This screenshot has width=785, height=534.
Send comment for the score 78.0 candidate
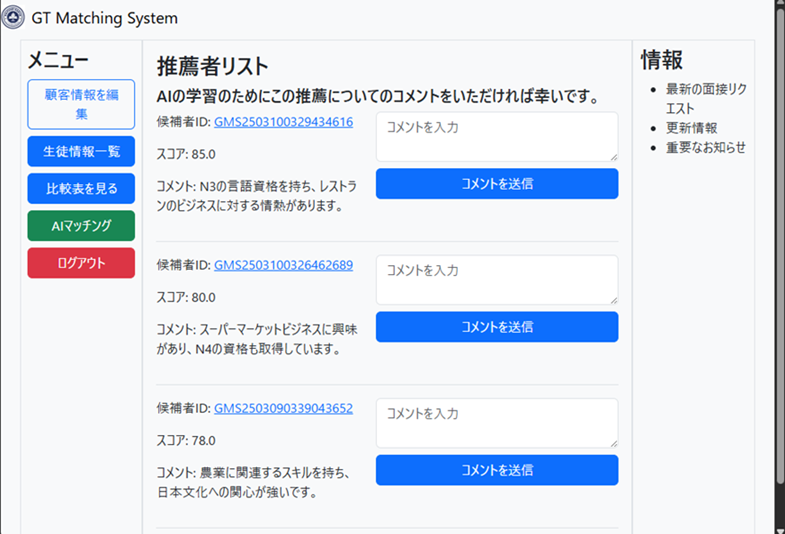496,470
